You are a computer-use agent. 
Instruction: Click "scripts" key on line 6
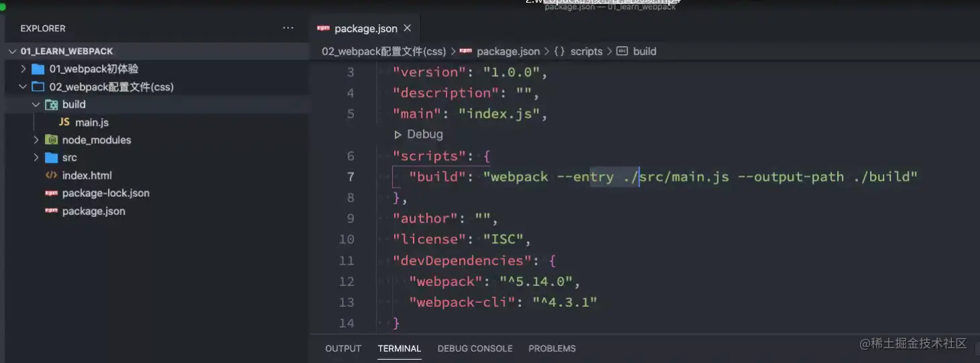(429, 155)
